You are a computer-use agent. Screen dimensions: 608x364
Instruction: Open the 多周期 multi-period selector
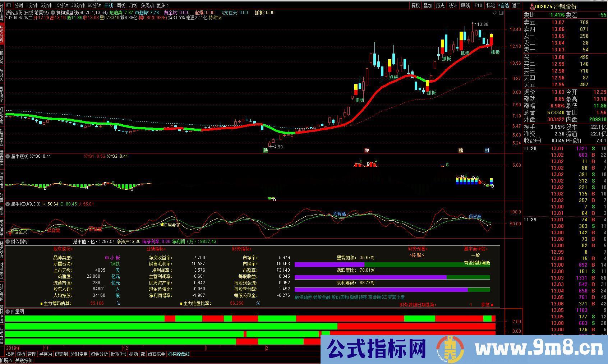point(147,5)
